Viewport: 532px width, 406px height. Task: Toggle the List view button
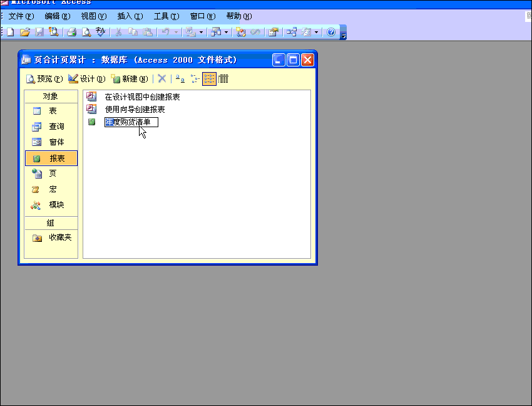(x=209, y=79)
